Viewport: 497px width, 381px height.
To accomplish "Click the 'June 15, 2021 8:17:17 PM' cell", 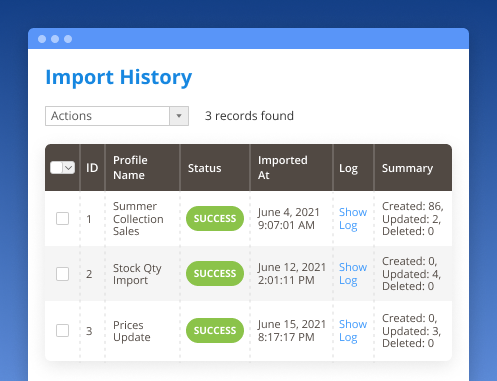I will coord(292,331).
